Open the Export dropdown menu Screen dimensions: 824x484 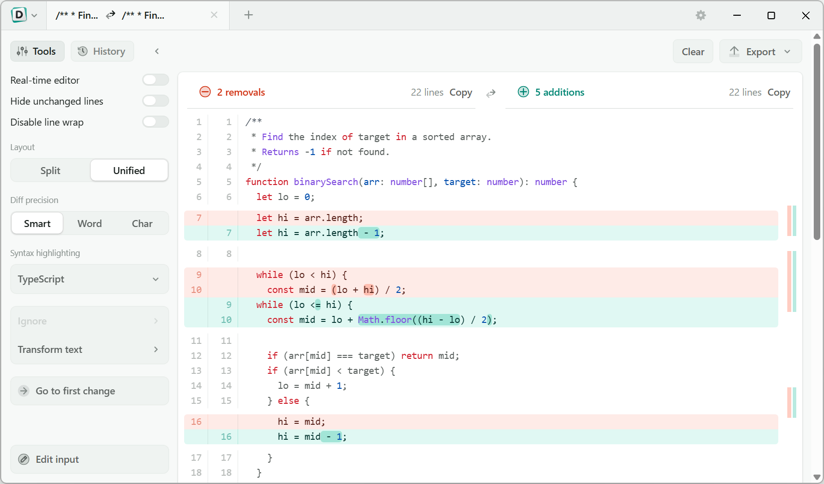[760, 52]
